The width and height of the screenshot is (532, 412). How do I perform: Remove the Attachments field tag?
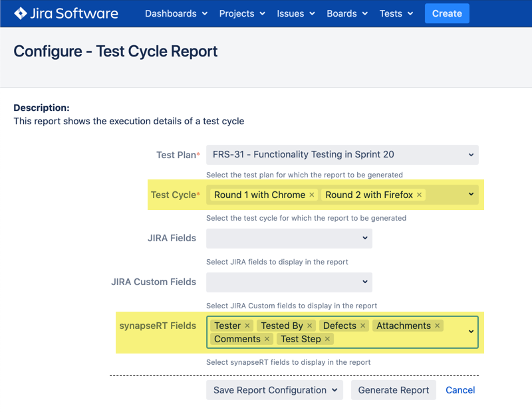(438, 326)
